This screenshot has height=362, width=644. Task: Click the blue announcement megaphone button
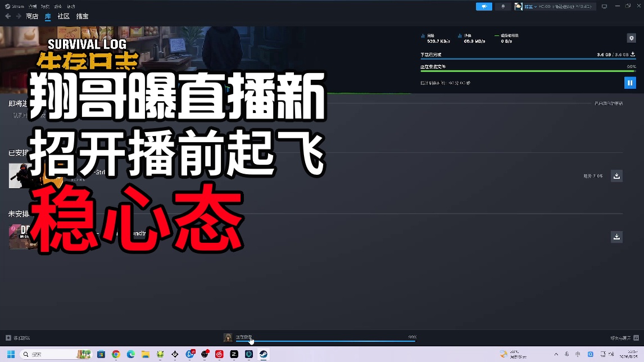(484, 6)
